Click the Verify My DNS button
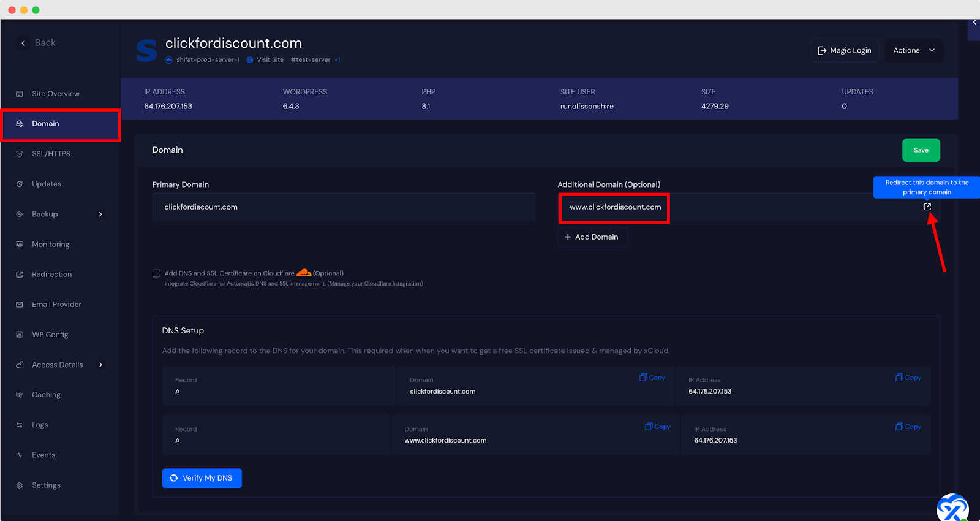Screen dimensions: 980x521 (x=202, y=478)
